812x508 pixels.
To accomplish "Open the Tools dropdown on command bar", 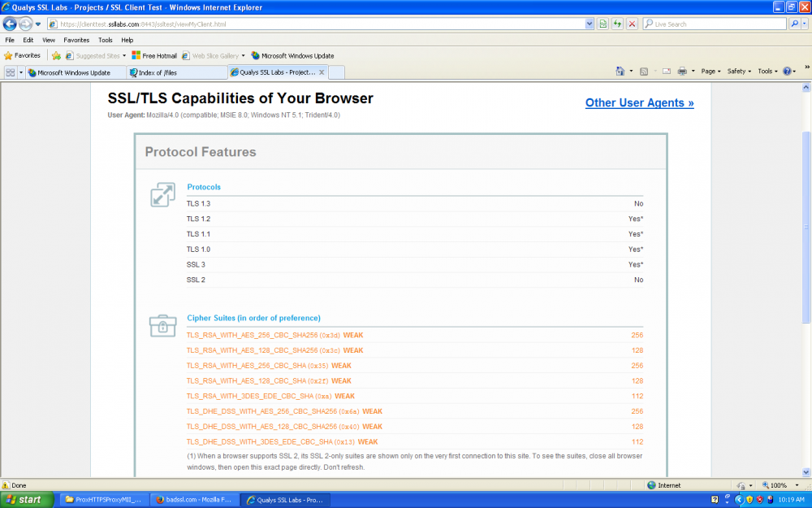I will tap(764, 71).
